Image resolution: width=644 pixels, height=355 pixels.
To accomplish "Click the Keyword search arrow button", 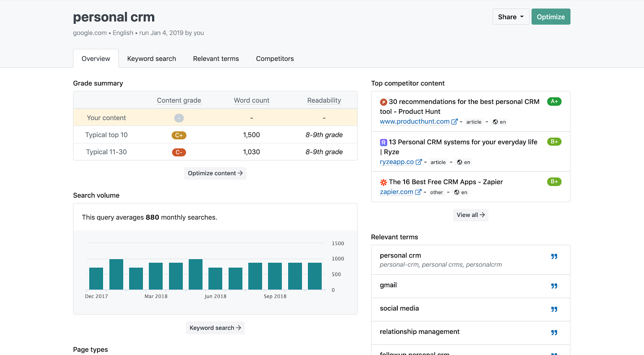I will tap(215, 328).
